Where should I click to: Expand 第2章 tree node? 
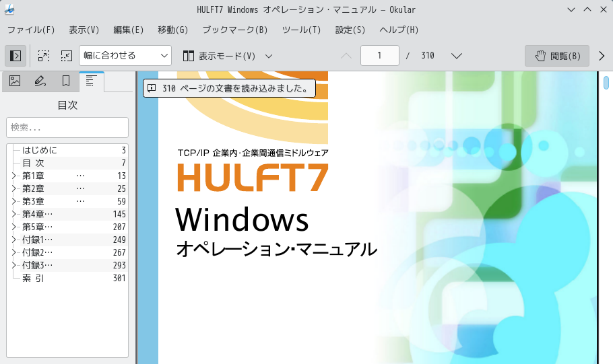[13, 188]
